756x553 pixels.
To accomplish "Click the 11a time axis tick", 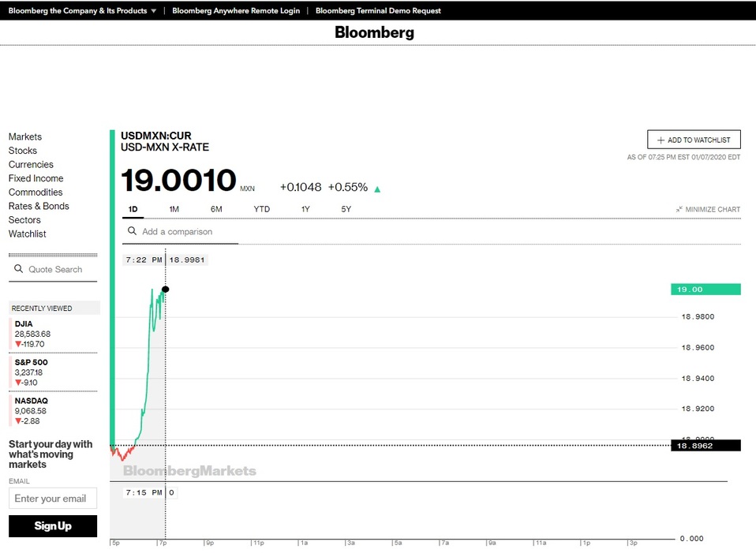I will pos(541,543).
